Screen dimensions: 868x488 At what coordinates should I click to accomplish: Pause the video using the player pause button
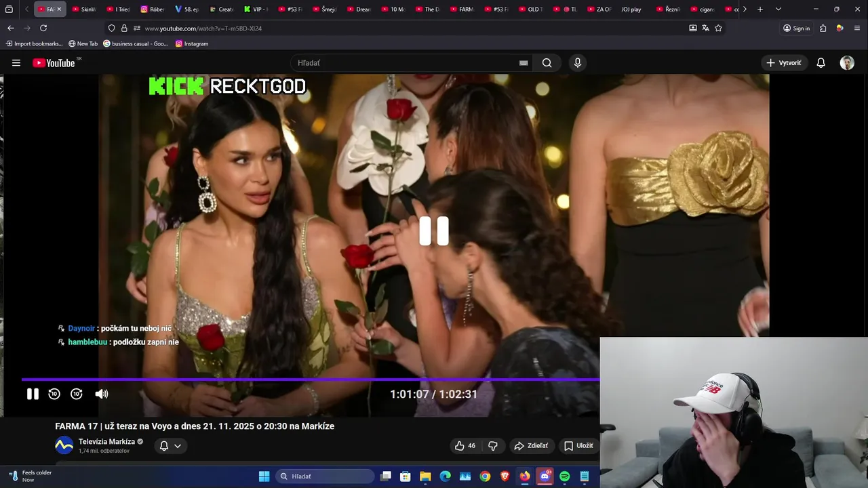click(x=33, y=394)
